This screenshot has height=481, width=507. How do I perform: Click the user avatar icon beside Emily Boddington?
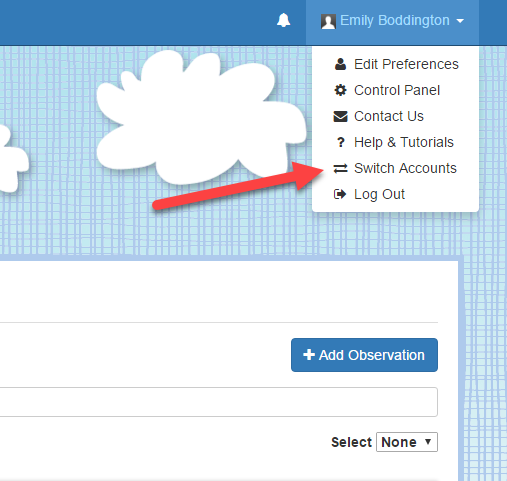(x=328, y=21)
